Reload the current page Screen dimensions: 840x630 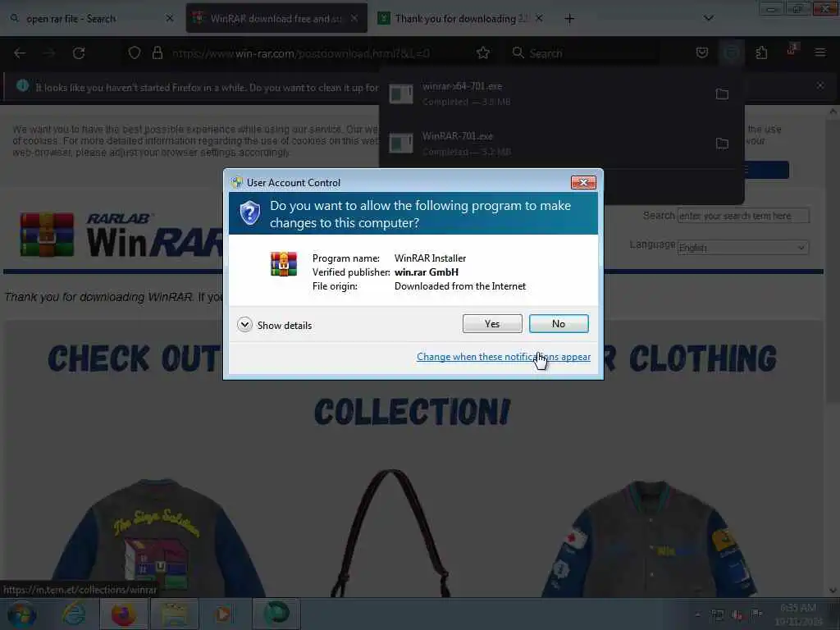(x=79, y=53)
